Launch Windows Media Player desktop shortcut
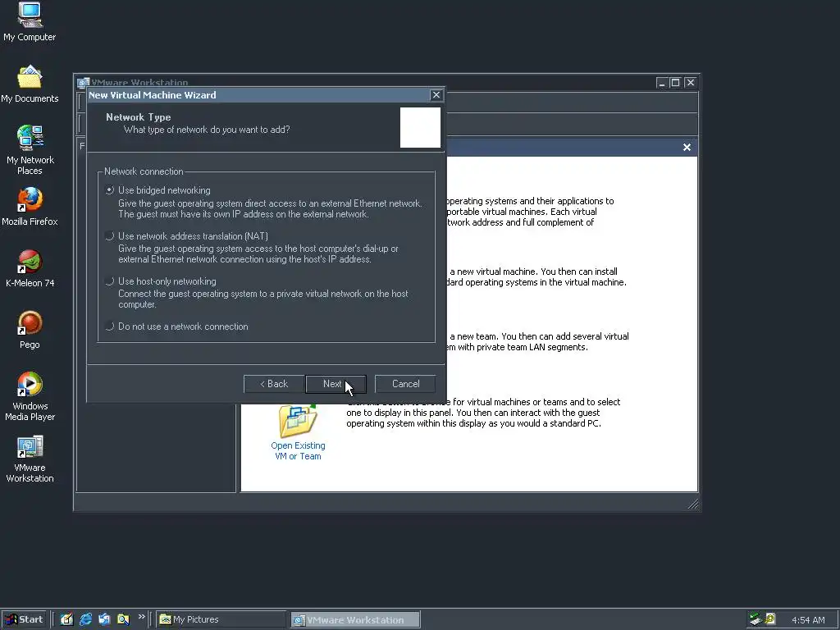The height and width of the screenshot is (630, 840). coord(30,396)
